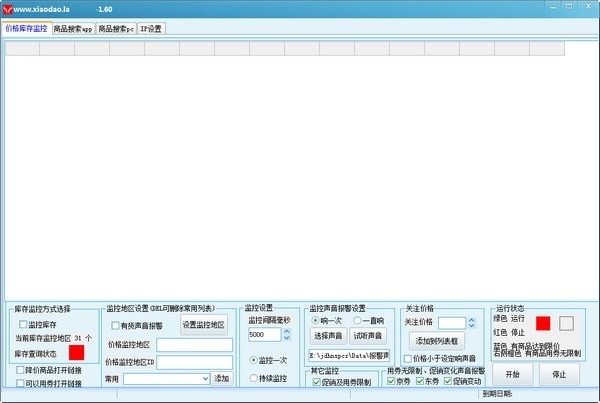The image size is (600, 403).
Task: Click the red 库存查询状态 status indicator
Action: (76, 352)
